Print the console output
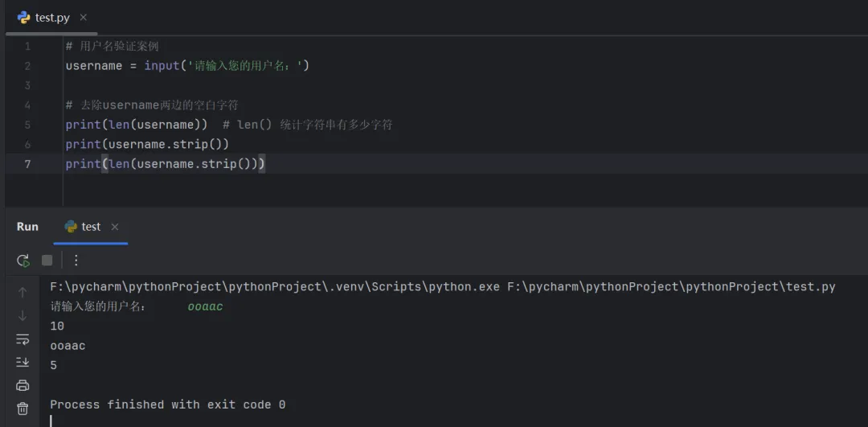This screenshot has height=427, width=868. pyautogui.click(x=23, y=385)
